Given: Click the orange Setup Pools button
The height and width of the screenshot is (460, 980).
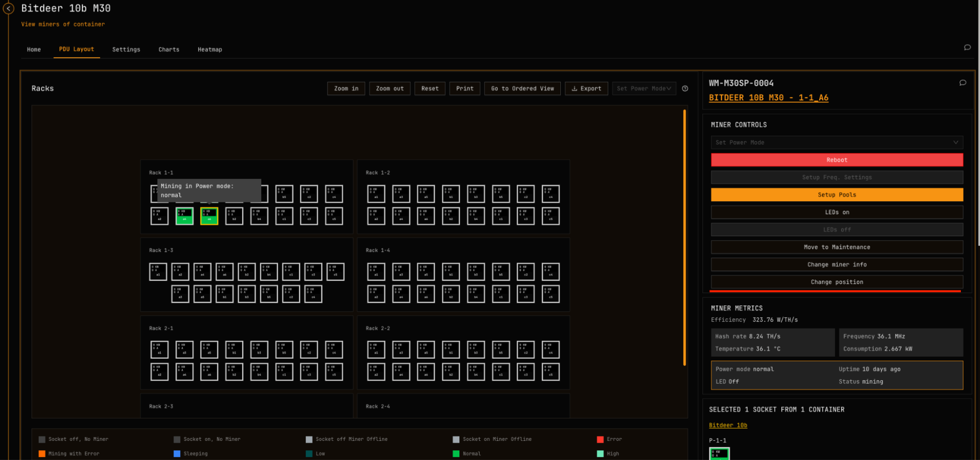Looking at the screenshot, I should pos(836,195).
